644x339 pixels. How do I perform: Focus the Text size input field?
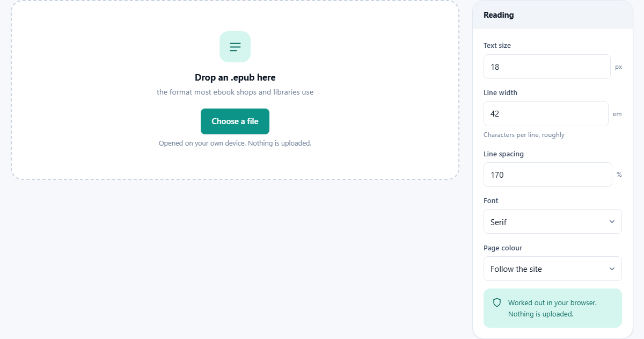(x=547, y=67)
